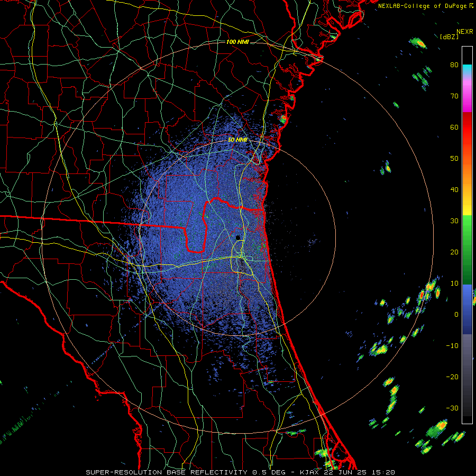
Task: Click the "SUPER-RESOLUTION BASE REFLECTIVITY" caption text
Action: 166,472
